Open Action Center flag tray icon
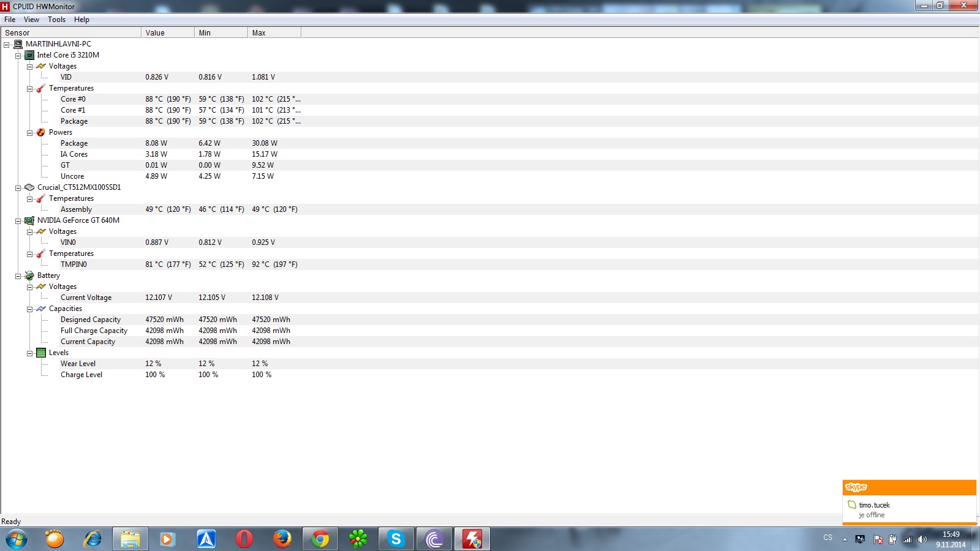 coord(878,539)
